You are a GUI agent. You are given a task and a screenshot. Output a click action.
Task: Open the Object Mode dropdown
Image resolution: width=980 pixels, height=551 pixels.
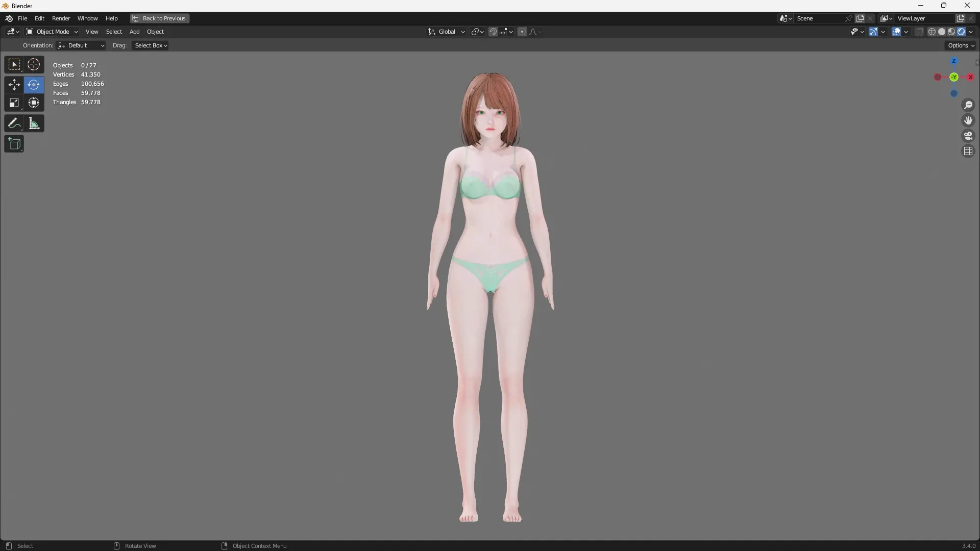click(x=52, y=31)
